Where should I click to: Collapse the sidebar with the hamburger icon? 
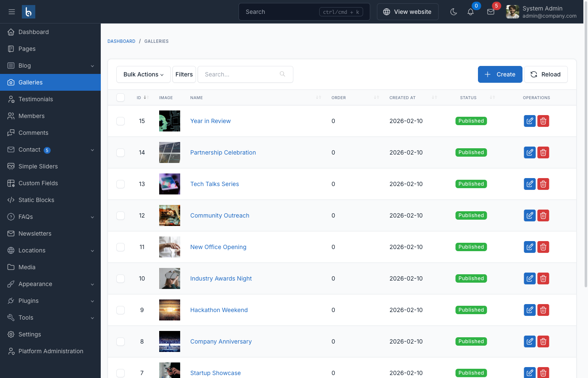[x=11, y=11]
